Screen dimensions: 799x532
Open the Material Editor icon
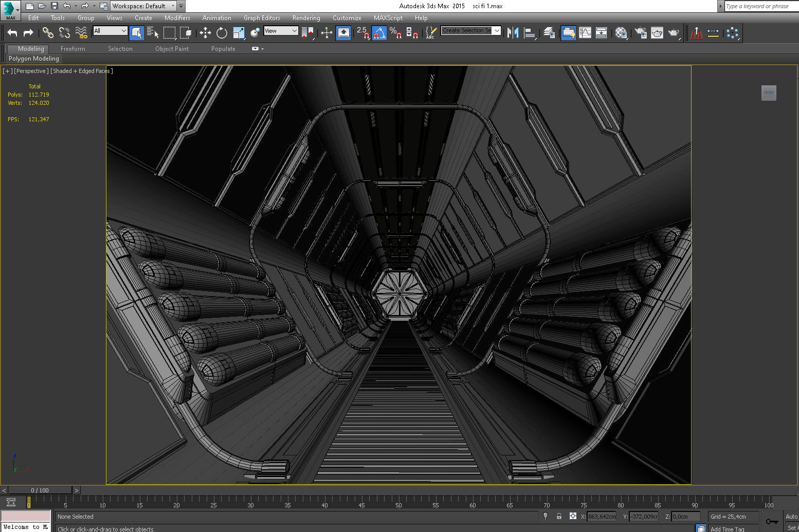(621, 33)
